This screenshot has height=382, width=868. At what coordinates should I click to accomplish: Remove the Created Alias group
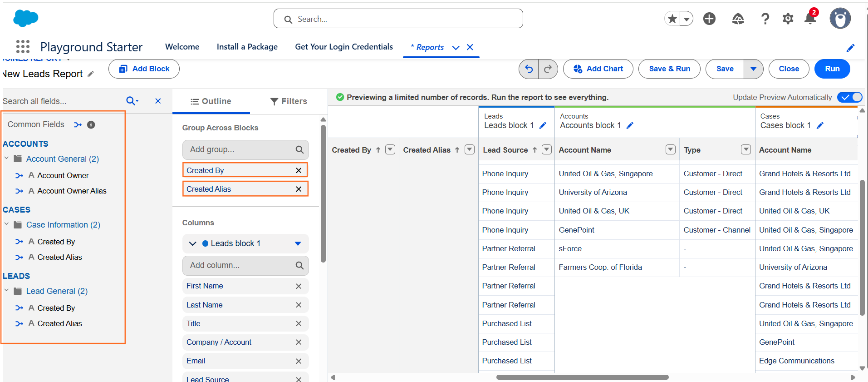[299, 189]
